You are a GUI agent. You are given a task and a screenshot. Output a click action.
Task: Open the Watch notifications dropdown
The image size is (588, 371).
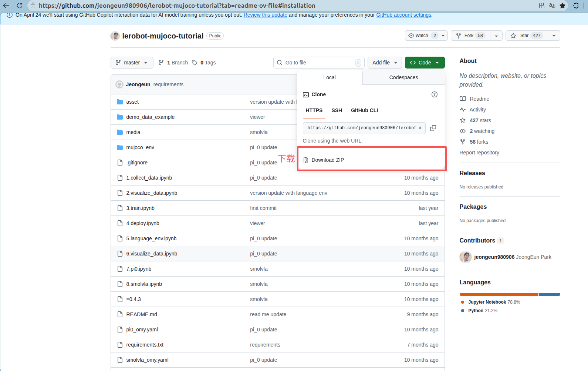click(x=426, y=36)
